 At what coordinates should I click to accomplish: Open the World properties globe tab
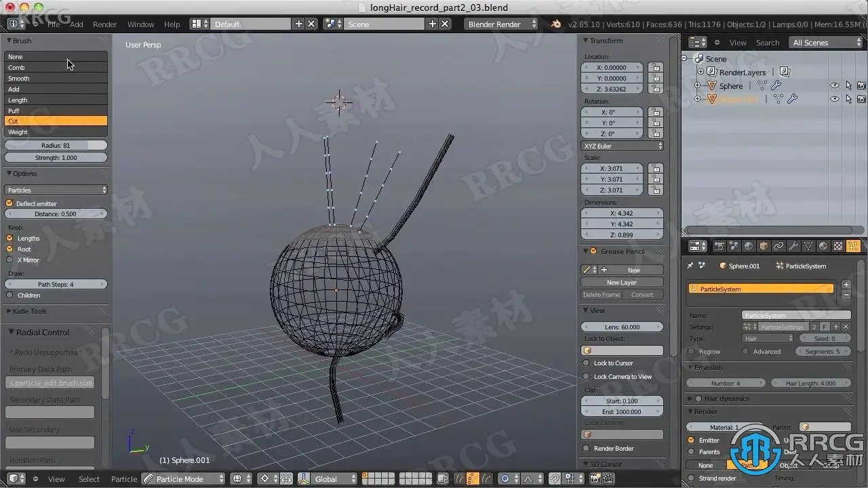pyautogui.click(x=749, y=246)
